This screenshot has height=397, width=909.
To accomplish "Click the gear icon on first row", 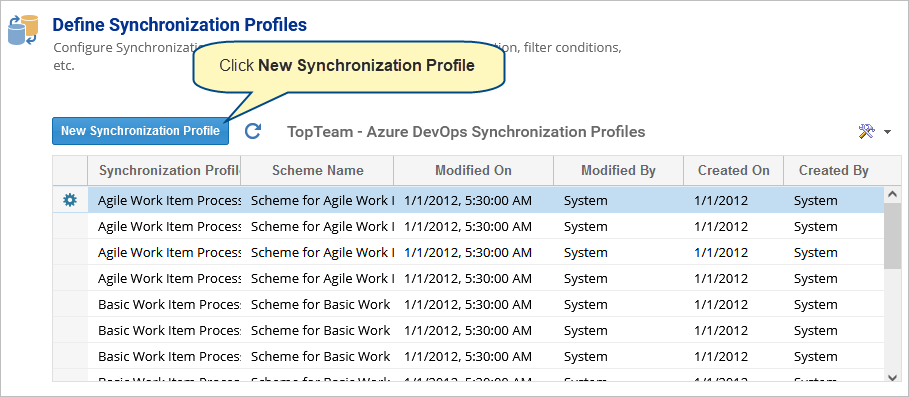I will 70,201.
